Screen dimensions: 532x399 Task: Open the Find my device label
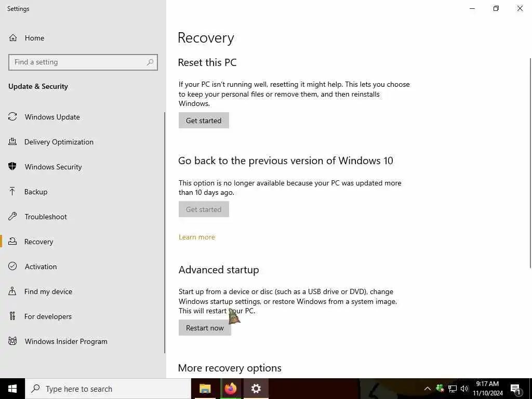48,291
